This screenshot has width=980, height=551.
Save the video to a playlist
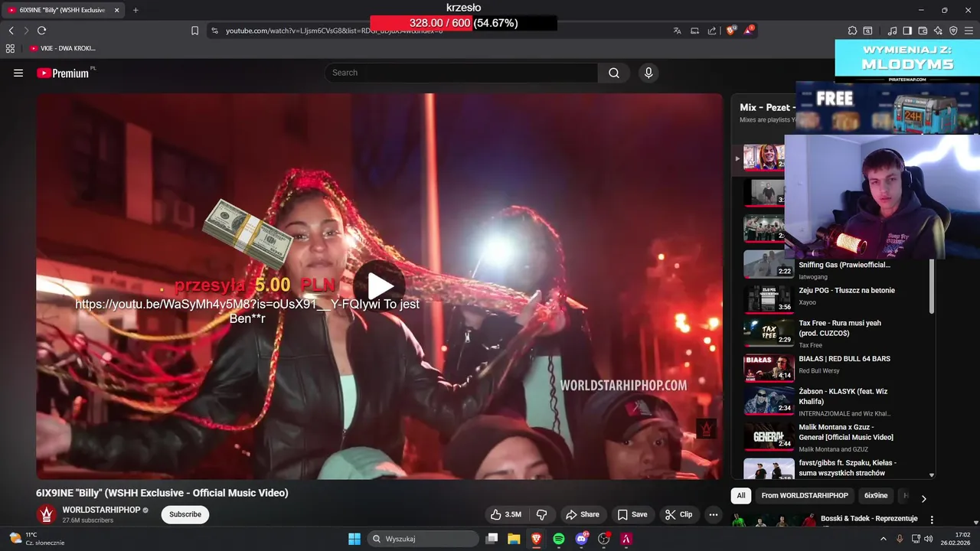pyautogui.click(x=632, y=514)
